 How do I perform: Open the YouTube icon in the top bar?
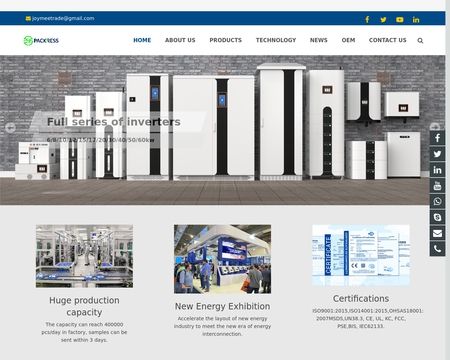400,20
